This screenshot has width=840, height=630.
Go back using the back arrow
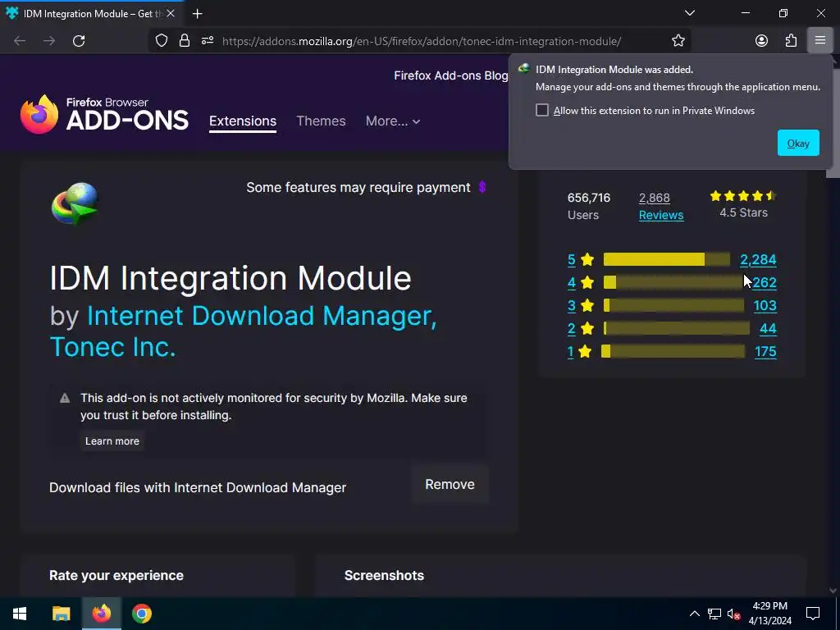20,41
